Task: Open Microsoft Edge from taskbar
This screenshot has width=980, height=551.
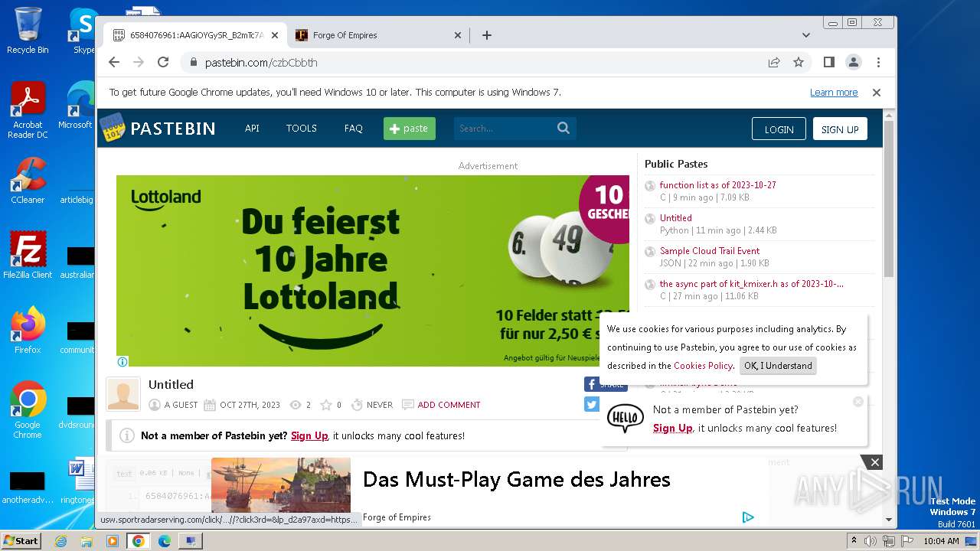Action: (165, 541)
